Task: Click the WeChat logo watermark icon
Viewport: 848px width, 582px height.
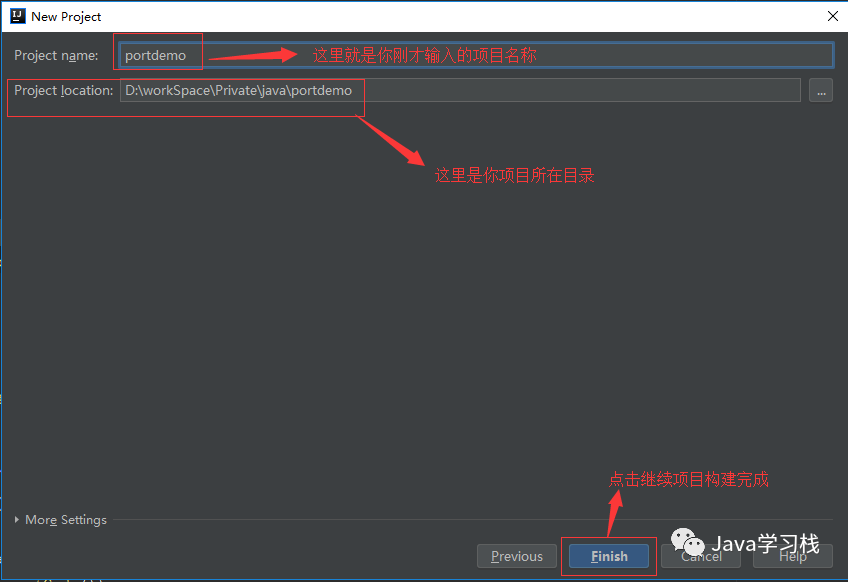Action: (x=687, y=541)
